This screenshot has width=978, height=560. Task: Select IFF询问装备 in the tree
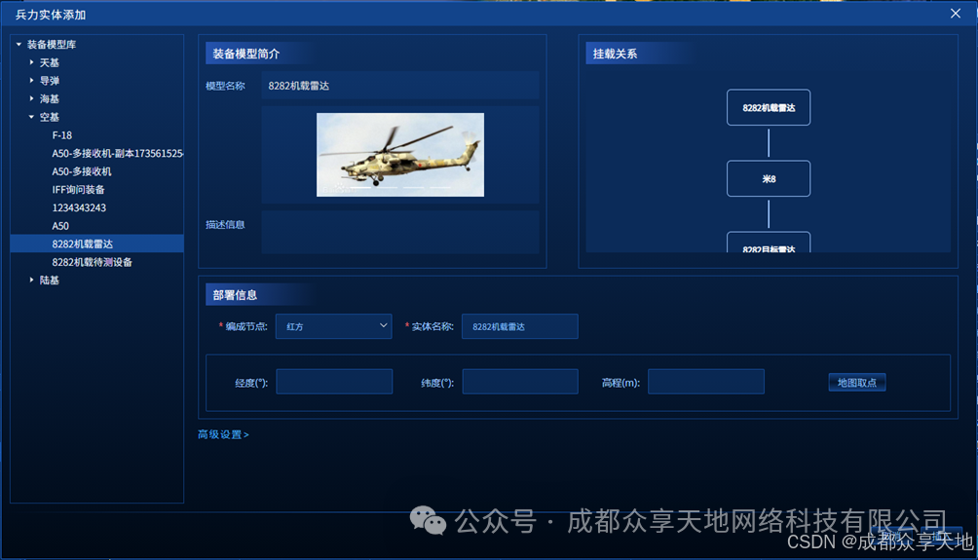click(78, 190)
